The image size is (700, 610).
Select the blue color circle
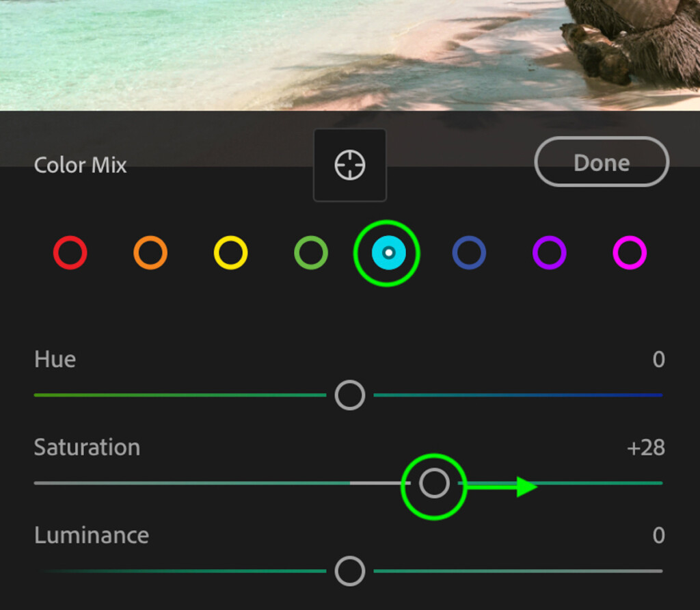pos(469,253)
